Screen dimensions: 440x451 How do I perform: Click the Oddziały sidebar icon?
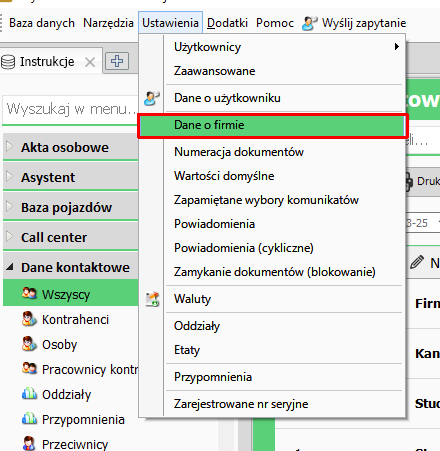(29, 393)
